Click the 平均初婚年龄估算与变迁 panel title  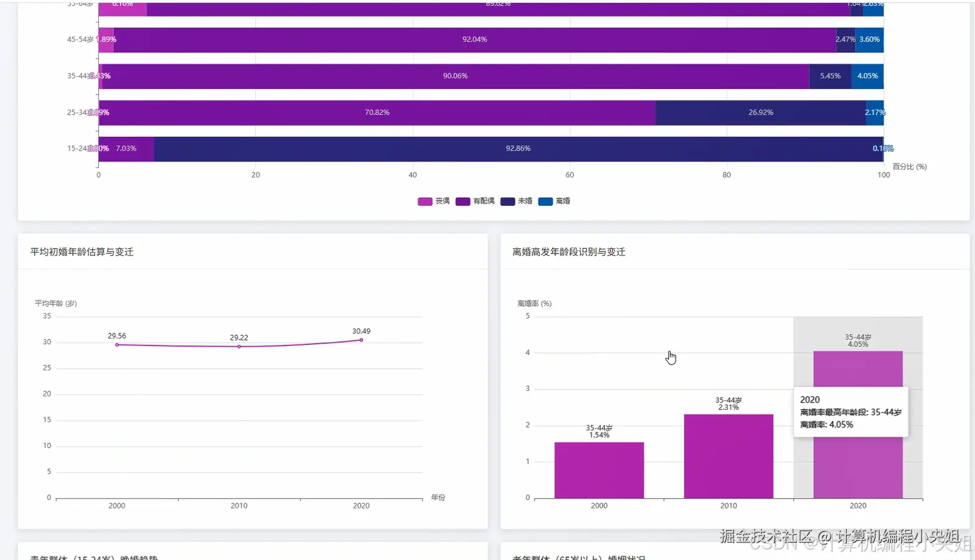click(x=82, y=252)
